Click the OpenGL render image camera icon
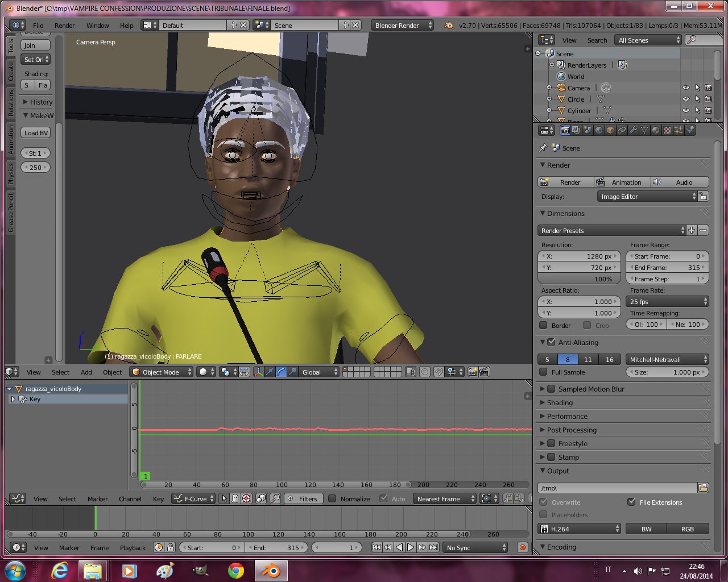This screenshot has height=582, width=728. [473, 372]
